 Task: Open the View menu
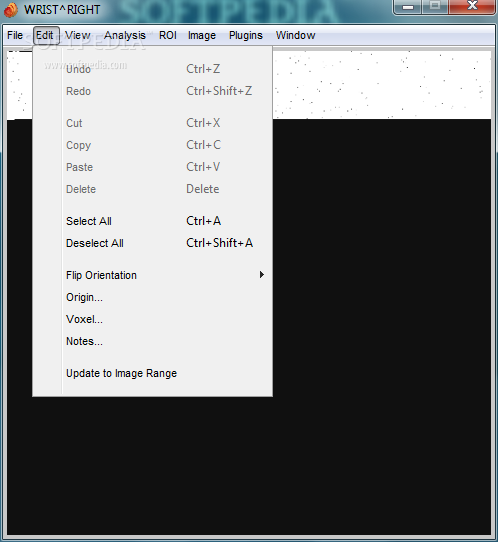click(78, 35)
